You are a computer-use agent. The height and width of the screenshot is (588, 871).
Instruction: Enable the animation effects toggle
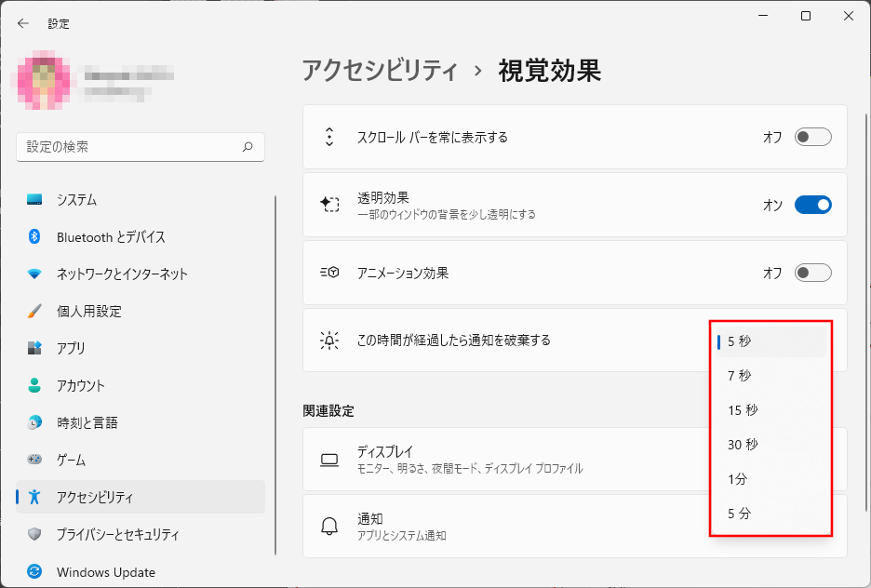pos(812,274)
